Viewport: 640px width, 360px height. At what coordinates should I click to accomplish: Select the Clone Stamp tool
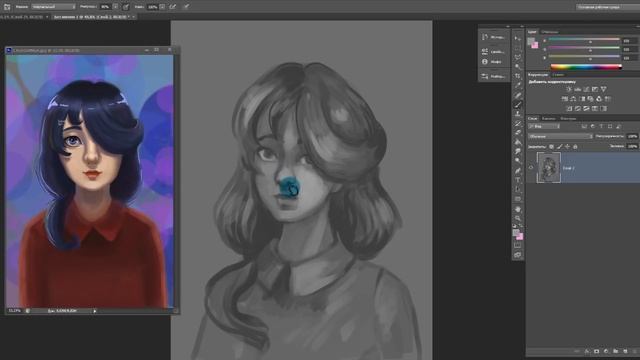(518, 114)
